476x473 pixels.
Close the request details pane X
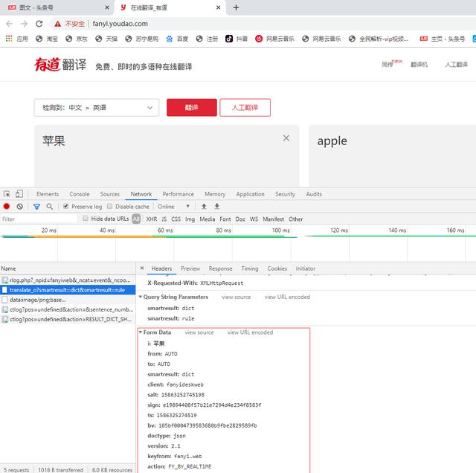pos(142,268)
